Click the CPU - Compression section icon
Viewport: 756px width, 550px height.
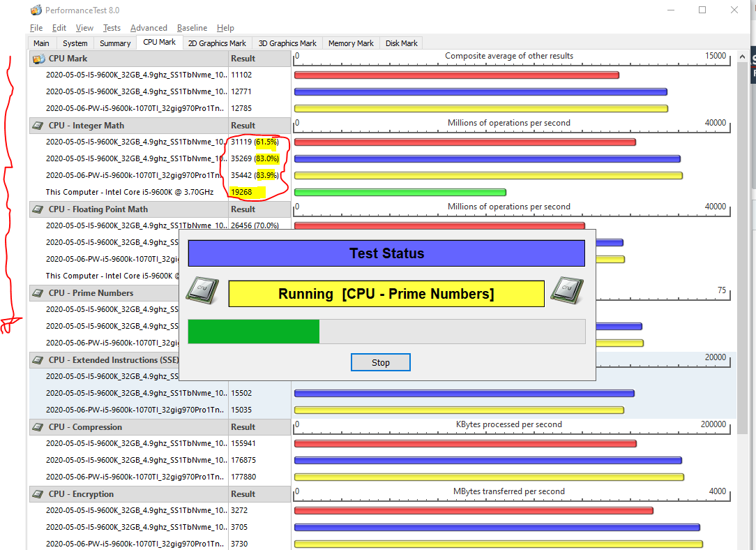[38, 427]
